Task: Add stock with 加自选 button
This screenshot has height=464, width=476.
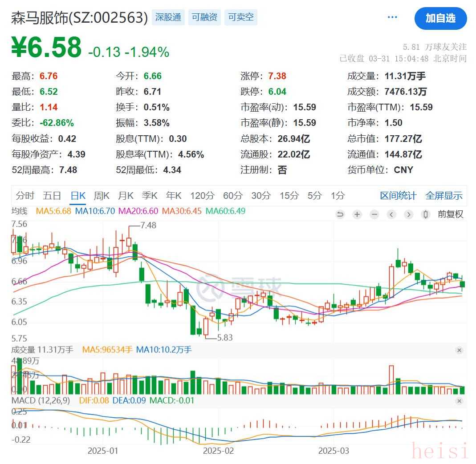Action: click(x=440, y=18)
